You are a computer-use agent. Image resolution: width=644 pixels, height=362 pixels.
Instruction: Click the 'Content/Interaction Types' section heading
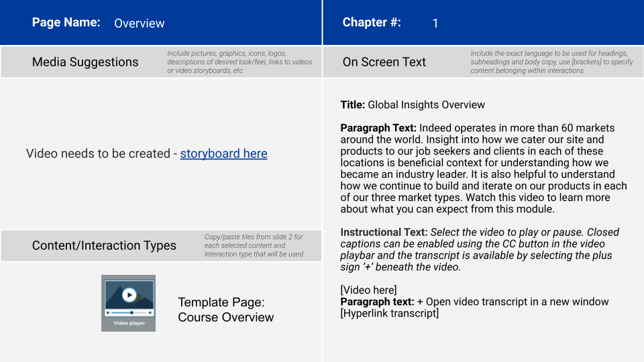(104, 245)
